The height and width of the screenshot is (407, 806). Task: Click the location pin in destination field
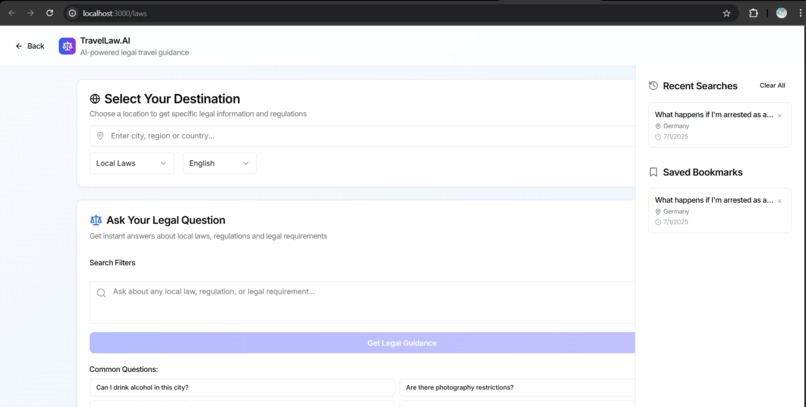coord(100,136)
